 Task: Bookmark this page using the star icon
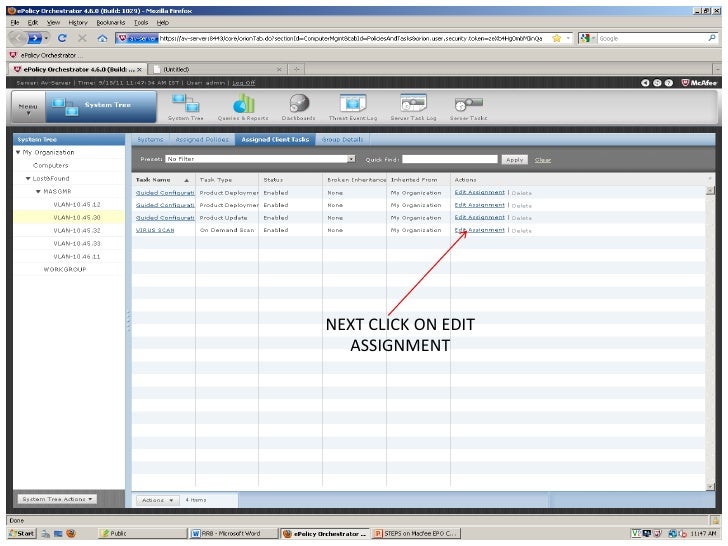coord(556,38)
